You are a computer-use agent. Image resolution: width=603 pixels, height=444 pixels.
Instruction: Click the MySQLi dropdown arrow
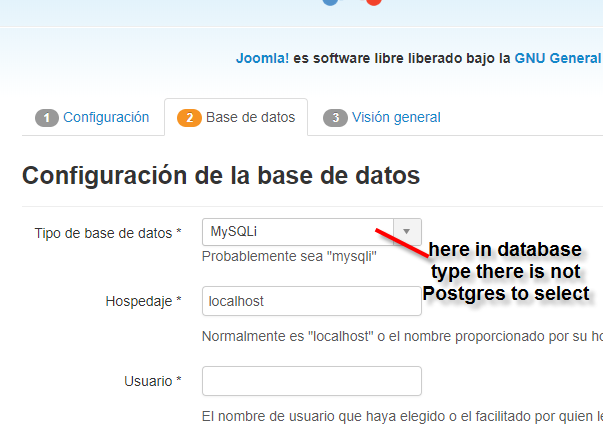point(407,232)
